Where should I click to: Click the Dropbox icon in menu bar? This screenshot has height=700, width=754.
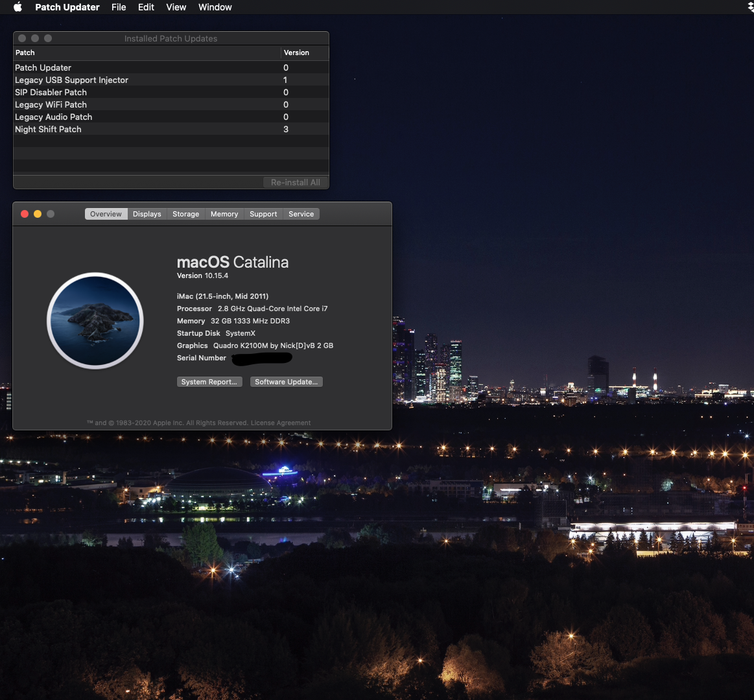751,7
